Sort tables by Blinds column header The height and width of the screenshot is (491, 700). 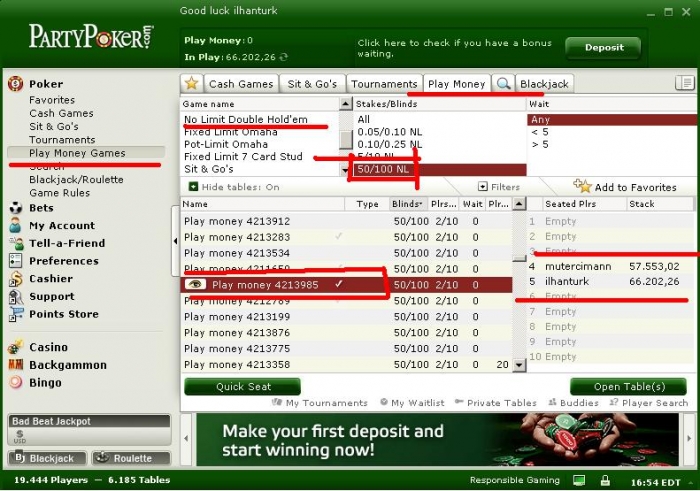[408, 204]
